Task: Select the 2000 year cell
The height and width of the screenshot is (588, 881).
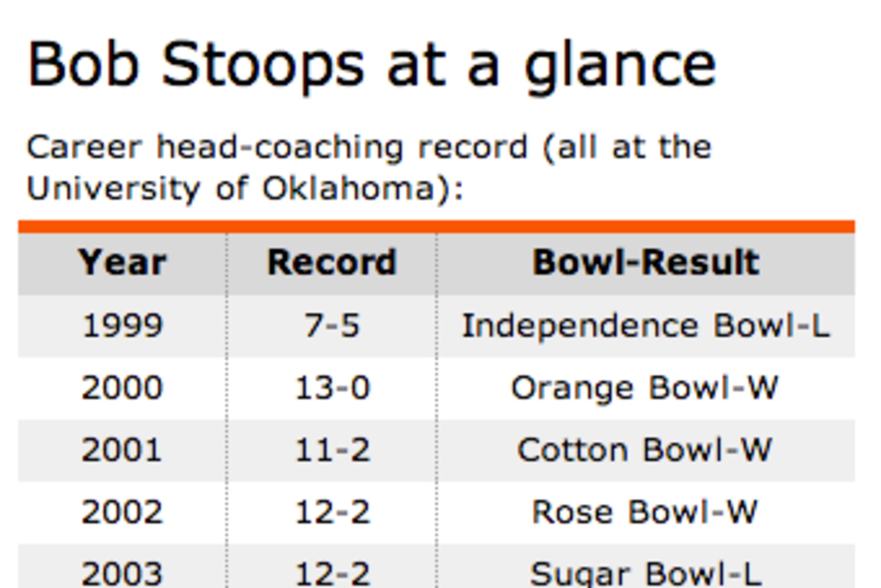Action: point(122,388)
